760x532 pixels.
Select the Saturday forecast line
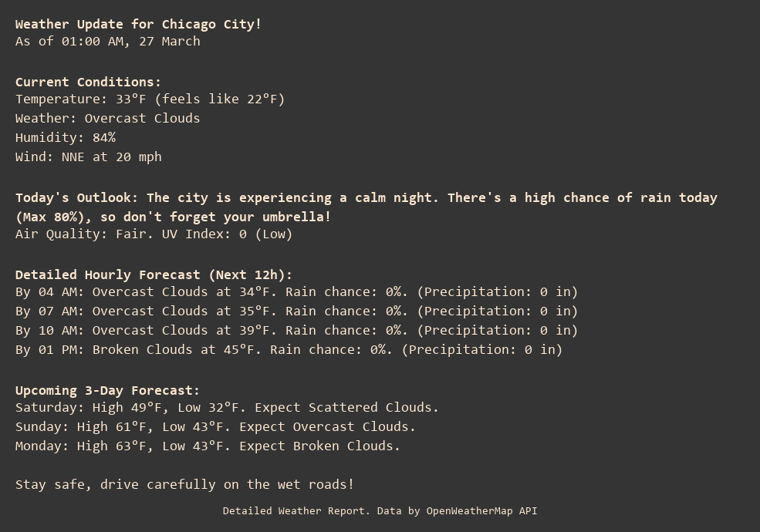[227, 408]
